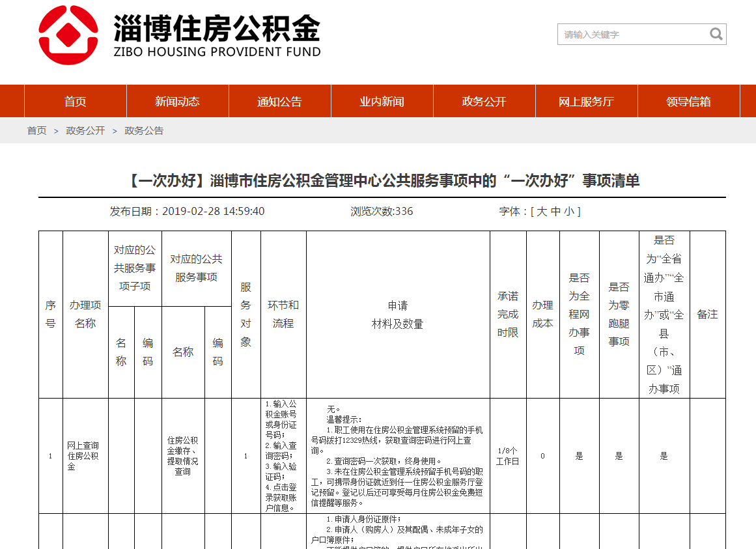
Task: Click the Zibo Housing Provident Fund logo
Action: click(179, 35)
